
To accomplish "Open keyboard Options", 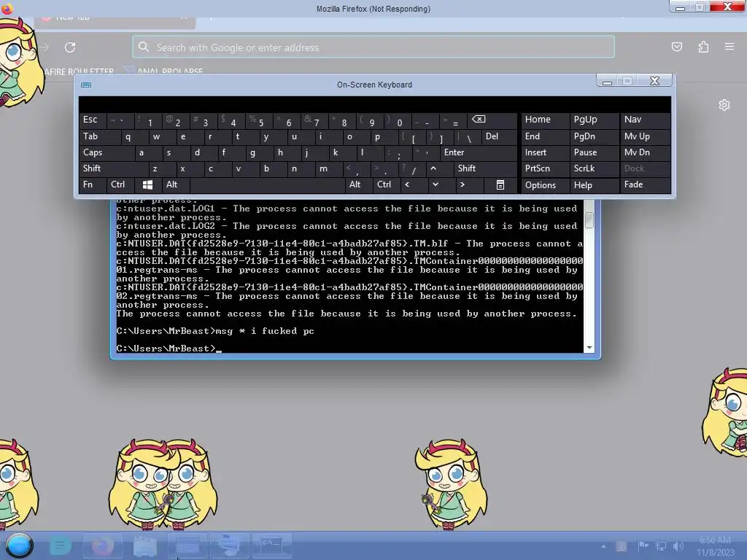I will (x=545, y=185).
